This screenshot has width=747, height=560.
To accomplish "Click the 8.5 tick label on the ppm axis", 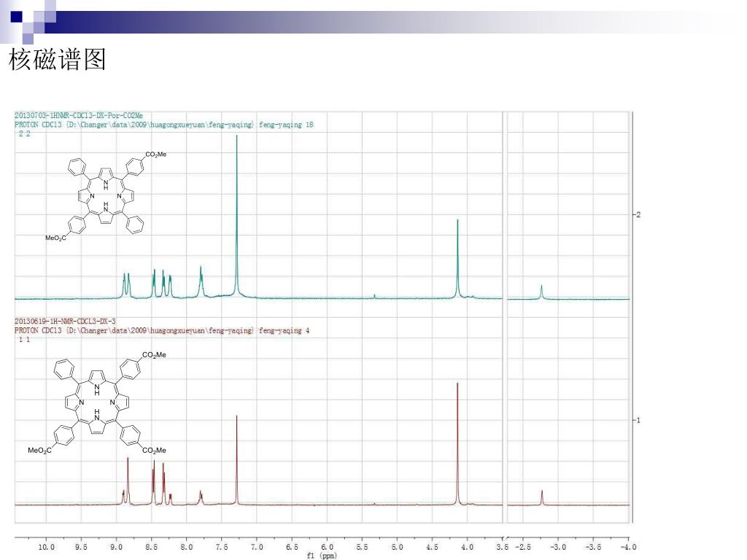I will (152, 547).
